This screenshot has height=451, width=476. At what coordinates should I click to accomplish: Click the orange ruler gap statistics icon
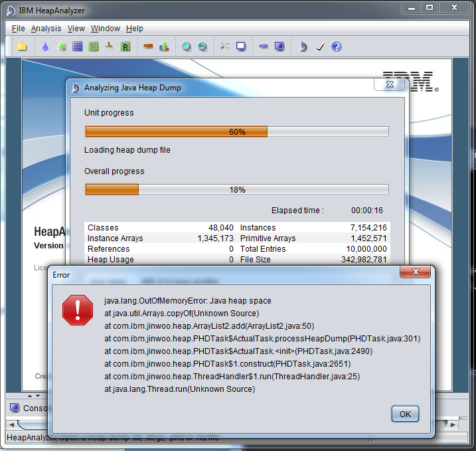(x=148, y=46)
